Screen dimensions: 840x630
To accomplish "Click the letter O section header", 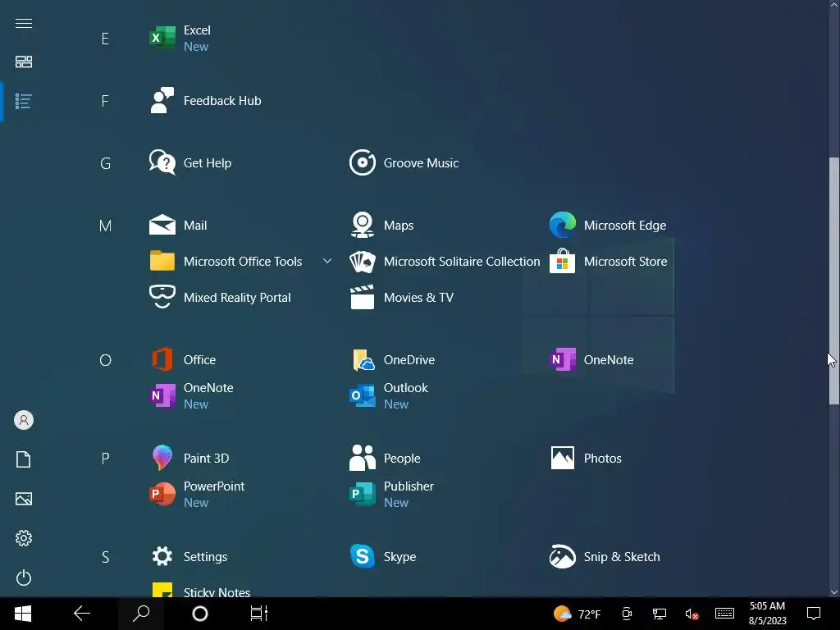I will (105, 361).
